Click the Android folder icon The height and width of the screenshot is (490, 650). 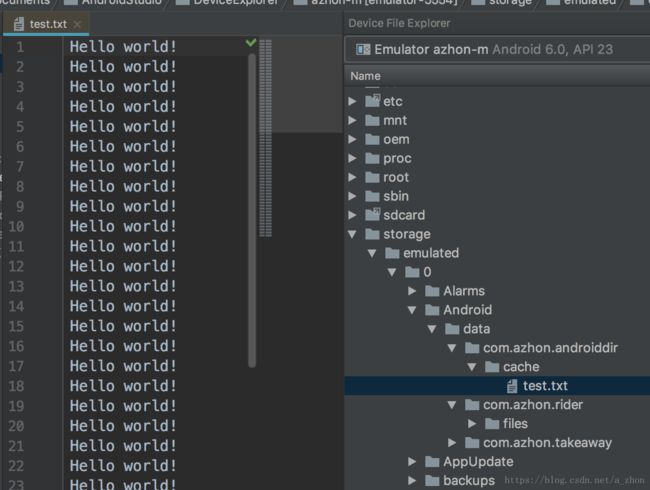[x=432, y=310]
